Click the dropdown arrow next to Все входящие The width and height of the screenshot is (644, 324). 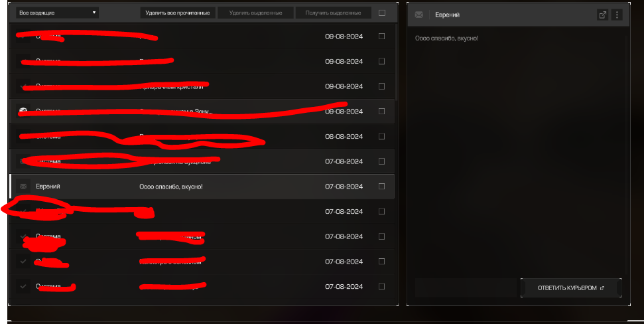(94, 13)
